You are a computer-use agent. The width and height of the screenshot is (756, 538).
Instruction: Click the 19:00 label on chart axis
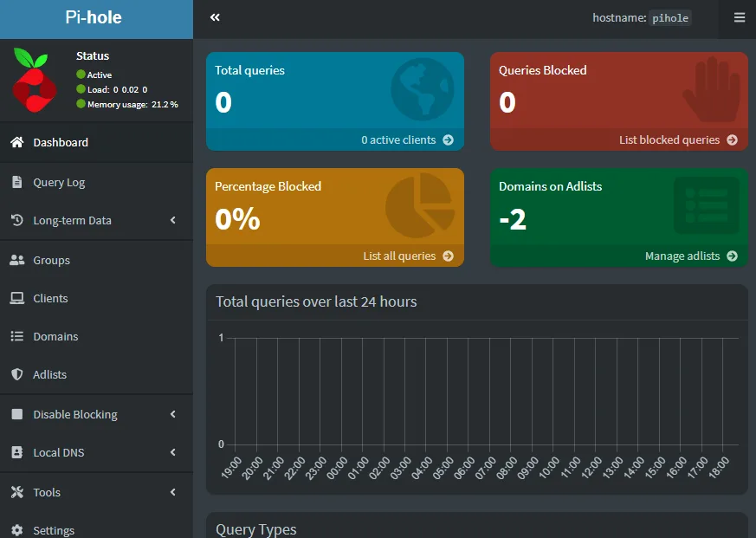tap(231, 468)
